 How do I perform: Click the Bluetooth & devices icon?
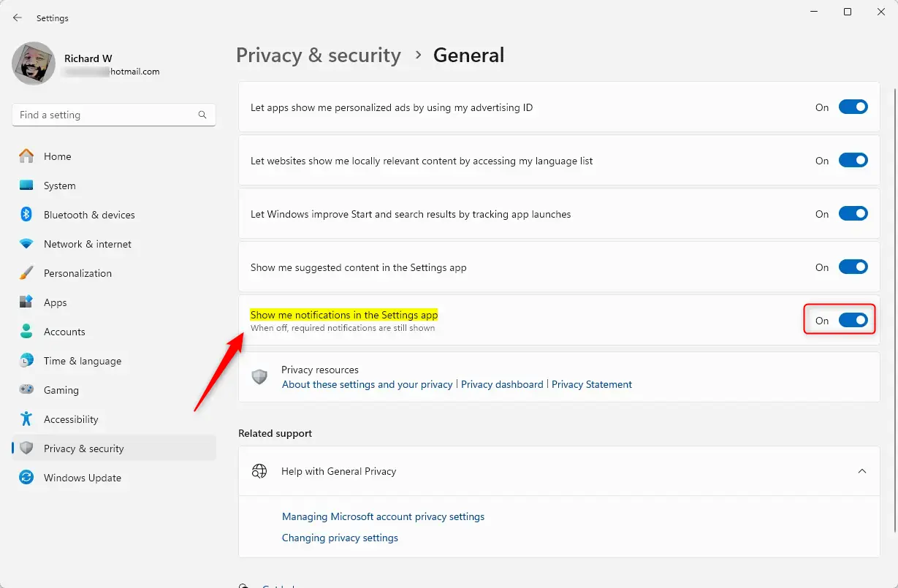pyautogui.click(x=26, y=215)
